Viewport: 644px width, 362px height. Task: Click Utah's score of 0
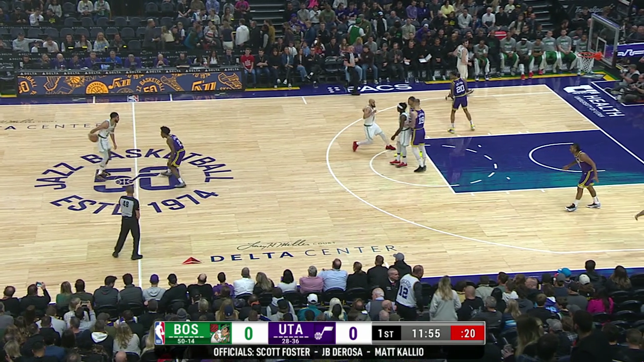click(x=353, y=333)
